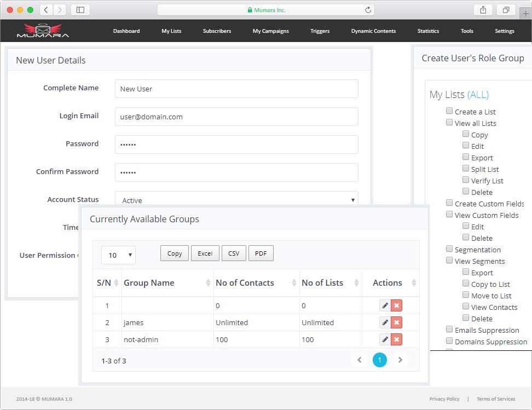The image size is (532, 410).
Task: Click the edit pencil icon on the first group row
Action: [384, 305]
